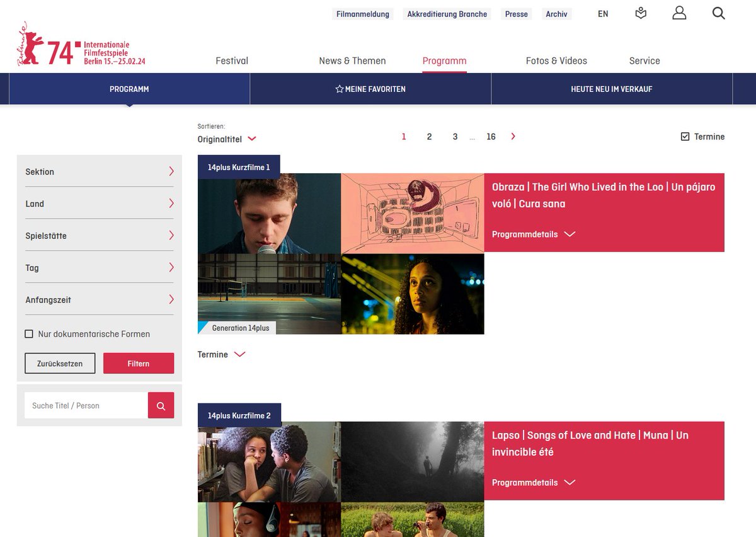The image size is (756, 537).
Task: Click the Filmanmeldung link
Action: point(363,14)
